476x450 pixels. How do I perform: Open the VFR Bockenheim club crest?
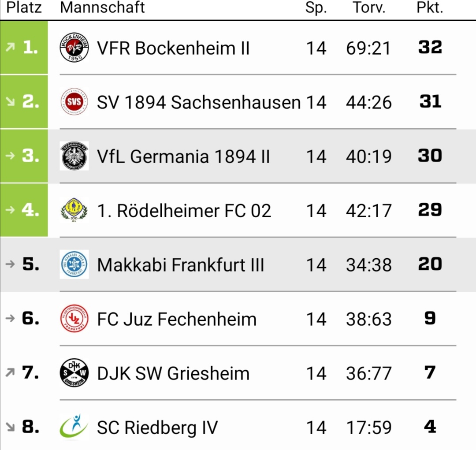[x=74, y=47]
